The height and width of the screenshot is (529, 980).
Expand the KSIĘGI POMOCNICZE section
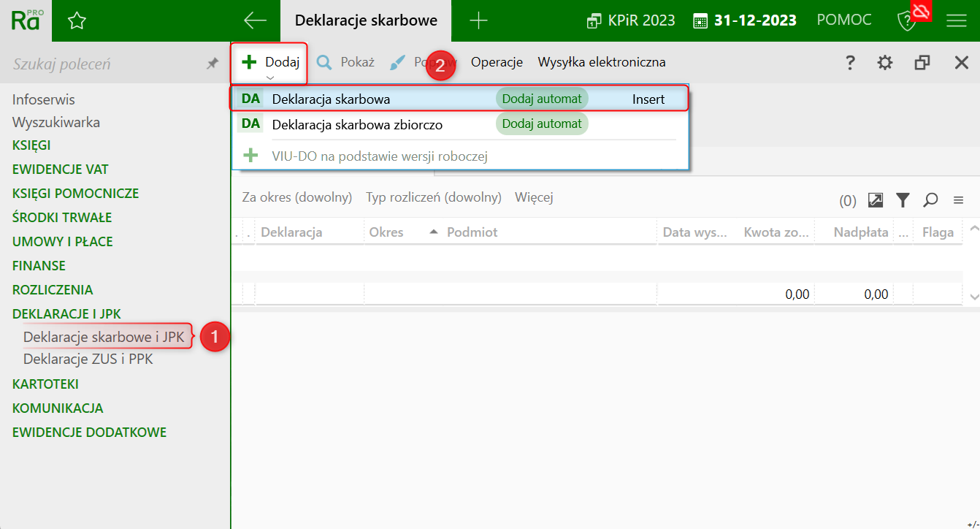tap(76, 194)
